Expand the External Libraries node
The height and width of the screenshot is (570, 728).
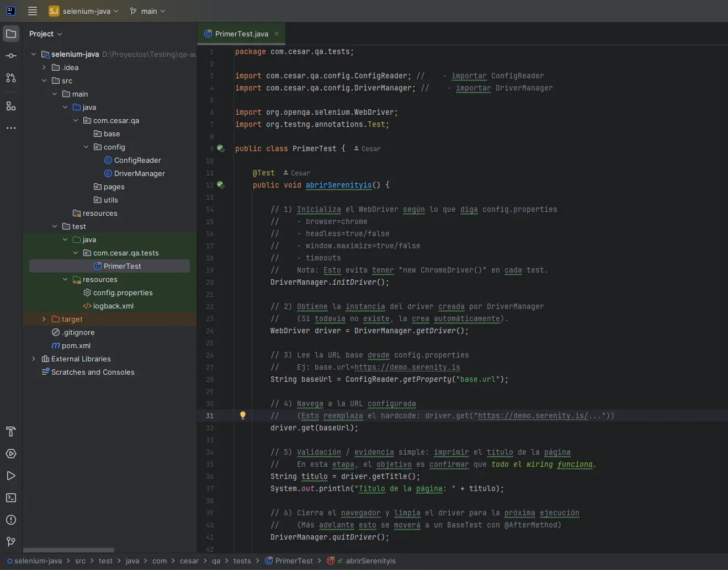34,359
